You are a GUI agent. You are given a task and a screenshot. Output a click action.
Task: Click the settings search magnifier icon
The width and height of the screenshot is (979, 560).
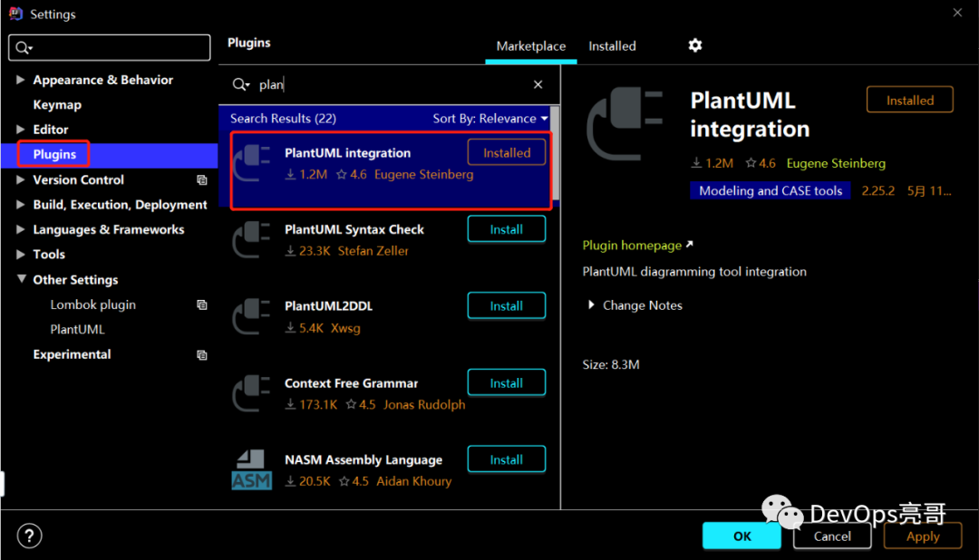24,48
